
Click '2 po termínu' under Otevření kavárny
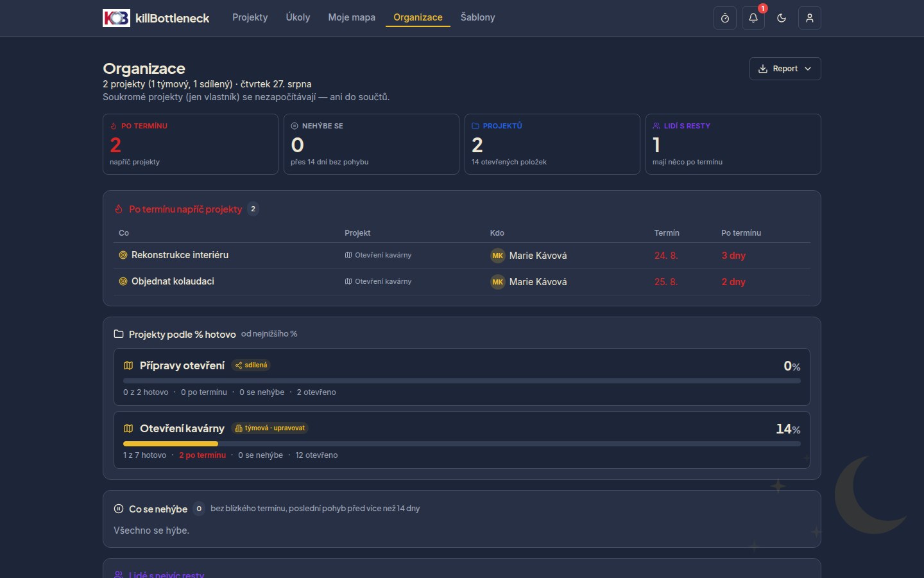coord(202,455)
